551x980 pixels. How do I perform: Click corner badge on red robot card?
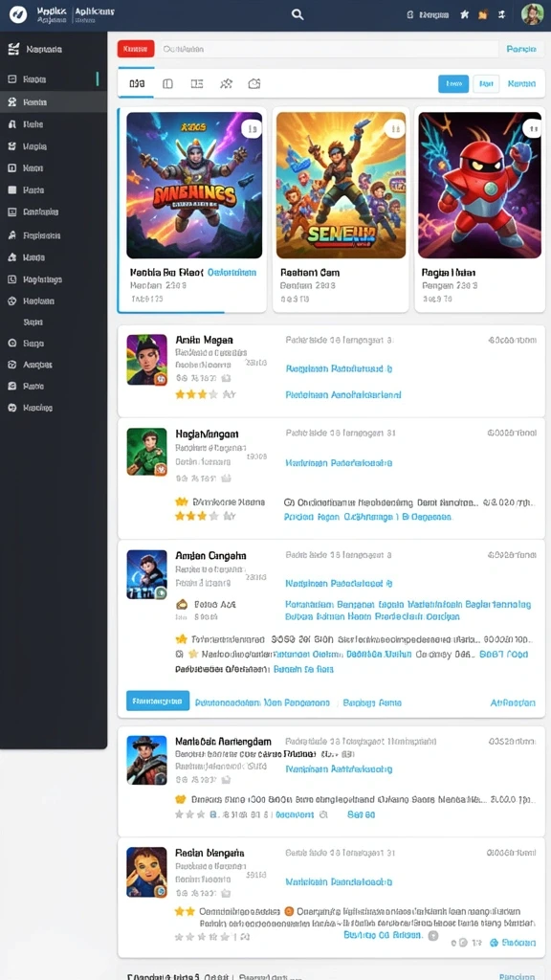pos(532,129)
